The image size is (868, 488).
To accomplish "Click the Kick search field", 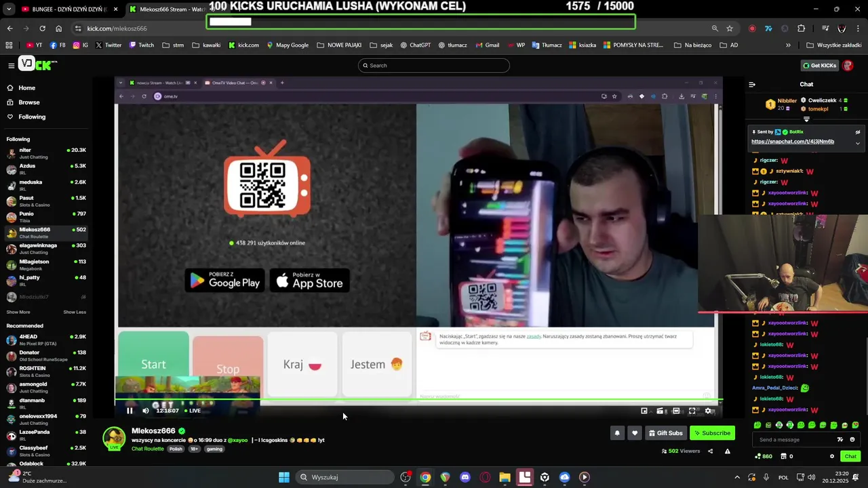I will 434,66.
